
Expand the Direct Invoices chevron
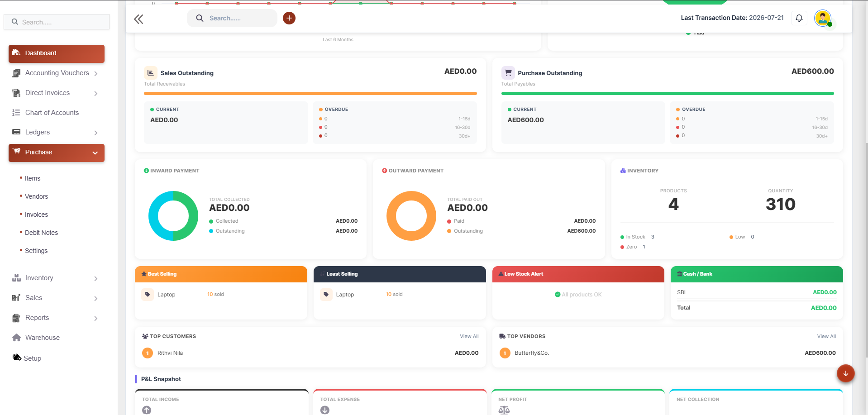click(x=96, y=93)
